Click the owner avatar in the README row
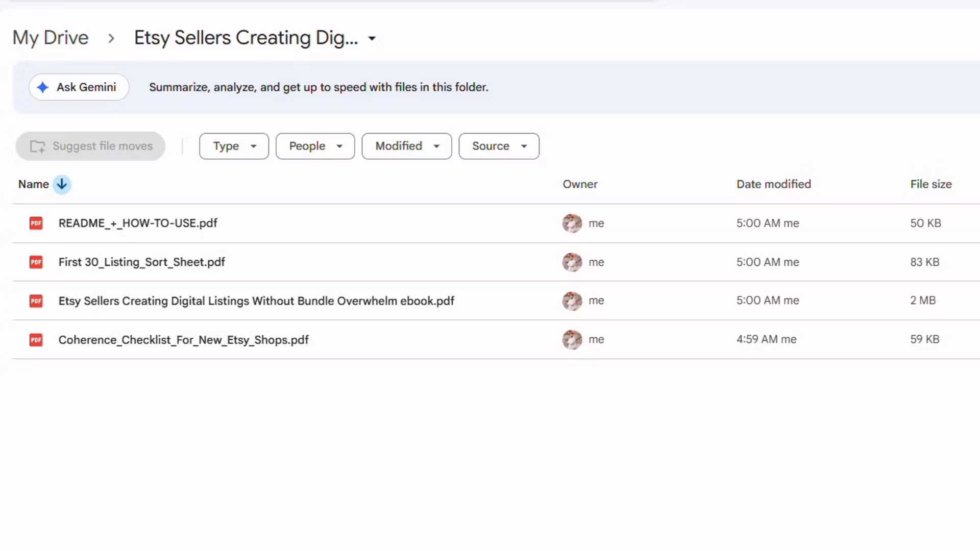Screen dimensions: 980x551 [x=572, y=223]
